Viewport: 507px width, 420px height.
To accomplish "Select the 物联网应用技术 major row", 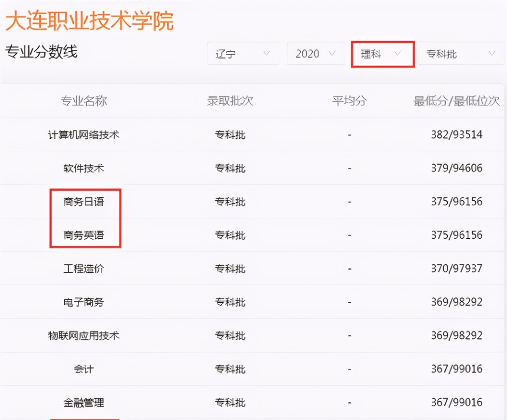I will (x=83, y=335).
